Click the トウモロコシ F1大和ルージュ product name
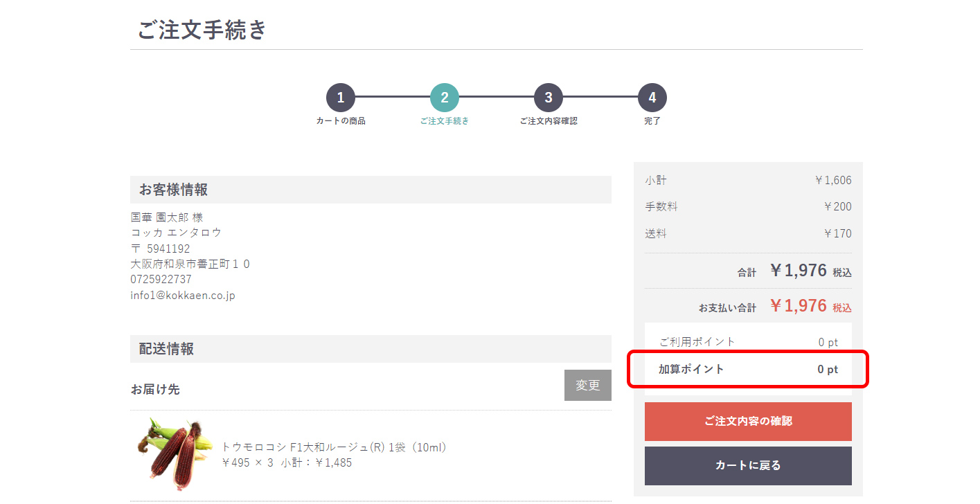Screen dimensions: 980x504 coord(335,447)
